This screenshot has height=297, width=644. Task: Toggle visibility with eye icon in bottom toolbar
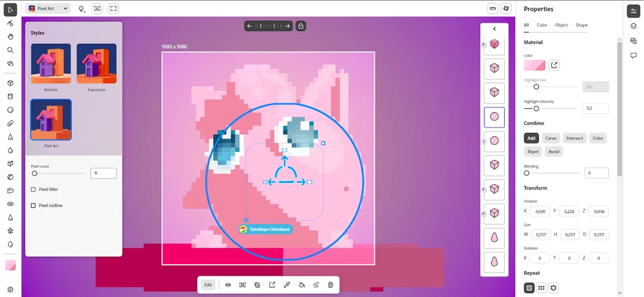coord(228,285)
